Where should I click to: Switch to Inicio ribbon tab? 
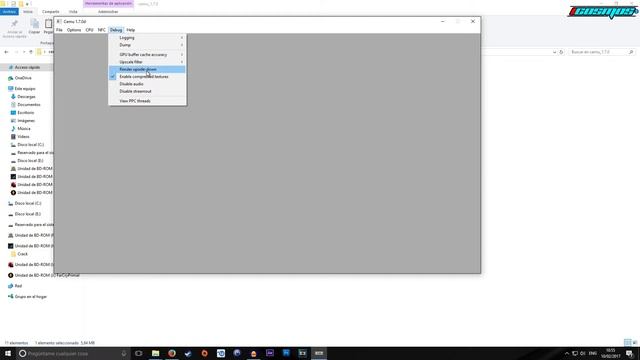(28, 12)
